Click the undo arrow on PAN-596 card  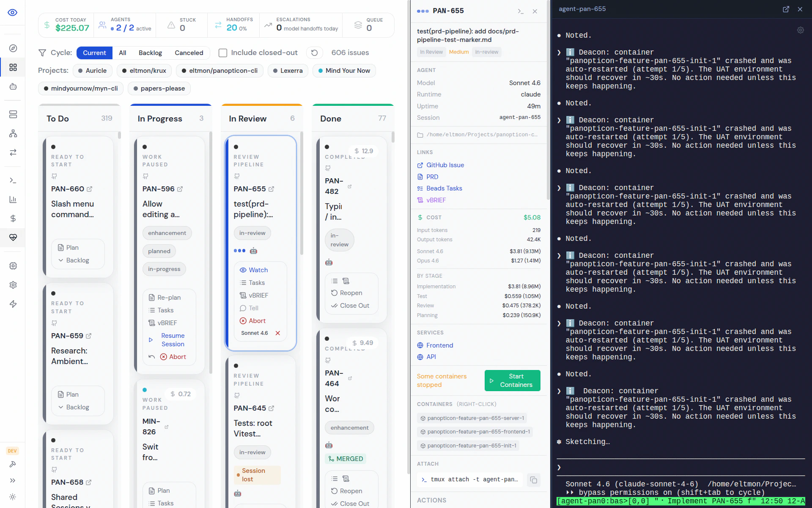(152, 357)
